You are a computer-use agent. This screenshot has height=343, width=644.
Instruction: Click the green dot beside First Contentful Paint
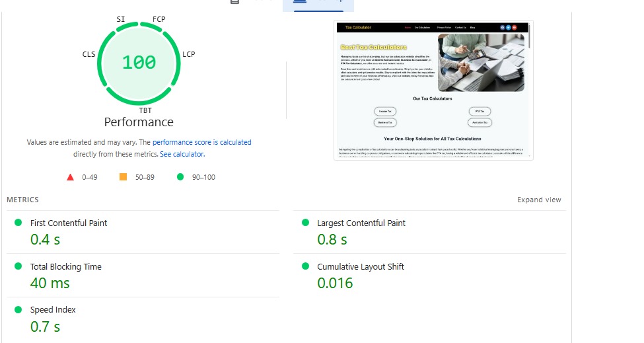click(18, 223)
